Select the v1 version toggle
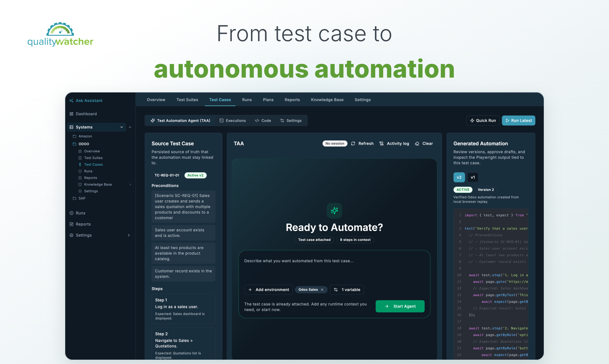Viewport: 609px width, 364px height. [473, 177]
